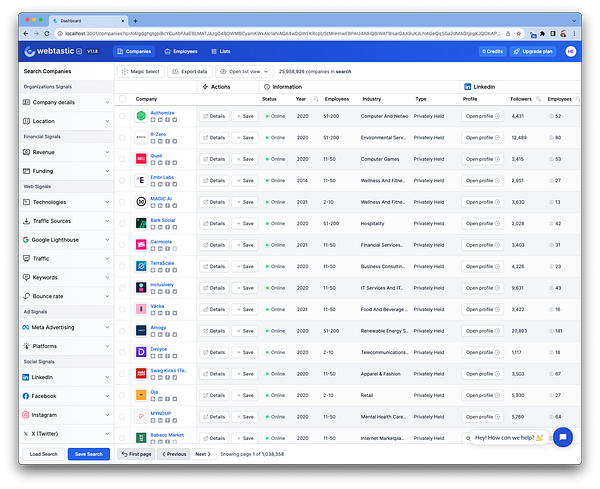600x489 pixels.
Task: Check the R-Zero row checkbox
Action: pyautogui.click(x=122, y=137)
